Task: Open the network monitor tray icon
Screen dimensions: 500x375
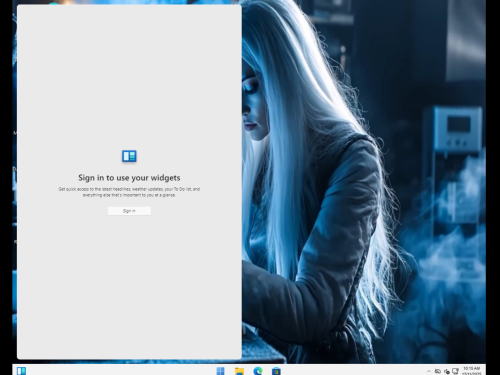Action: pos(455,371)
